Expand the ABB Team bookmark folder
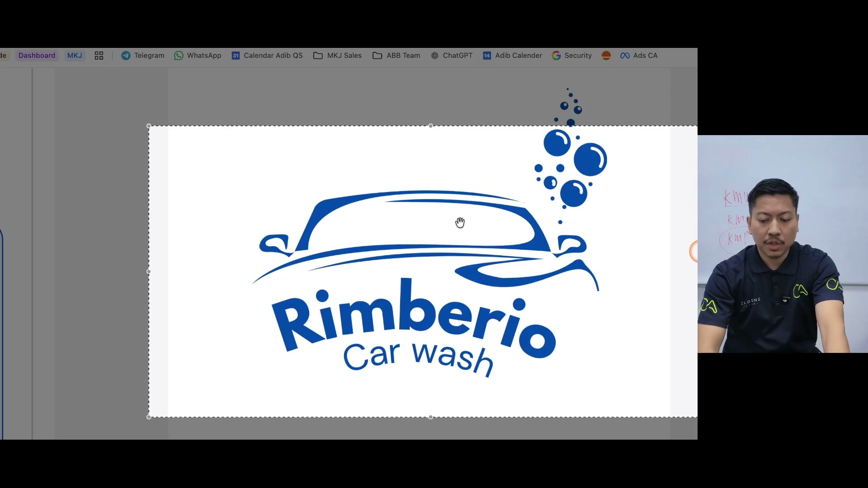This screenshot has width=868, height=488. (x=396, y=56)
